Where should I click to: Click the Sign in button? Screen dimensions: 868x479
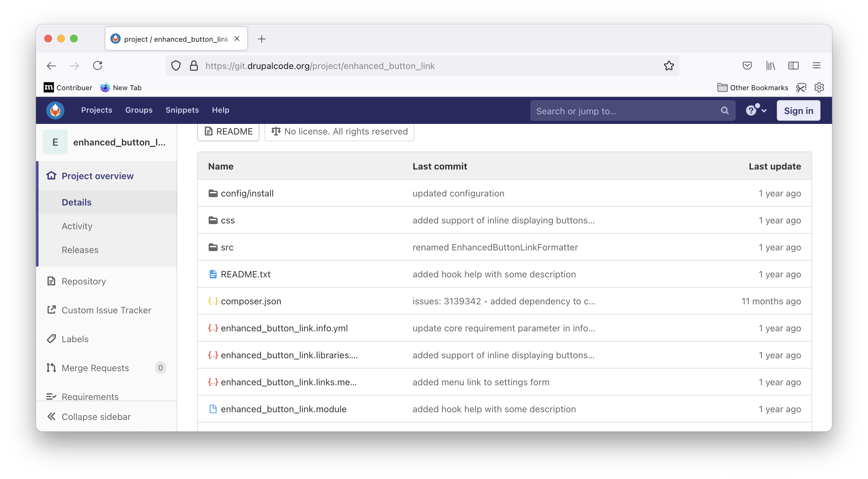tap(798, 110)
